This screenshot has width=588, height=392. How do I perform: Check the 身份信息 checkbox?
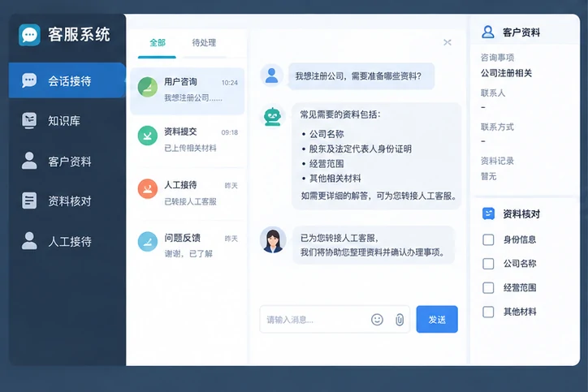(488, 239)
